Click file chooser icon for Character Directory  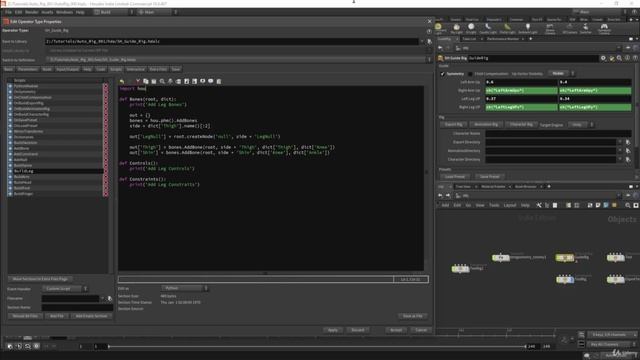[x=628, y=159]
